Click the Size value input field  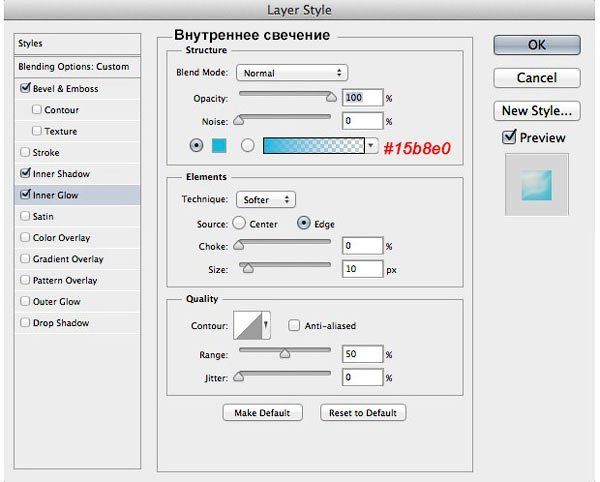click(361, 269)
